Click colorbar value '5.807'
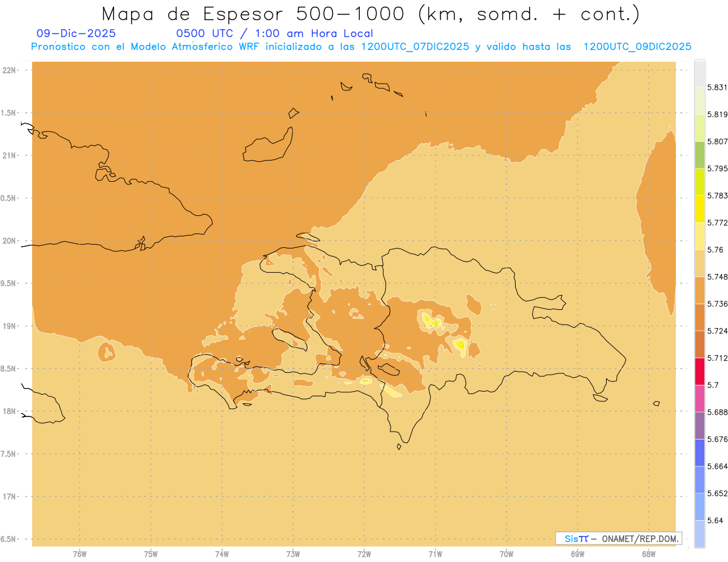The width and height of the screenshot is (728, 562). click(717, 142)
